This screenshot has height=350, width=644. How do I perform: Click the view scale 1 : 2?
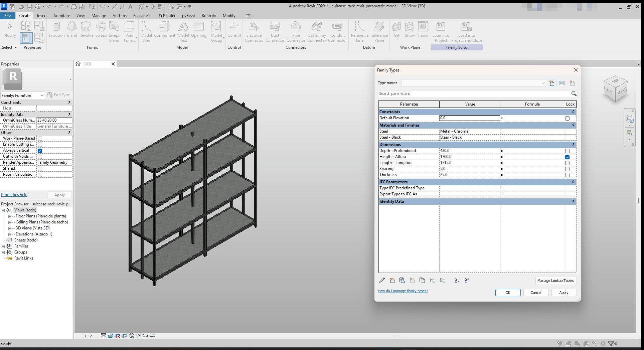click(88, 336)
